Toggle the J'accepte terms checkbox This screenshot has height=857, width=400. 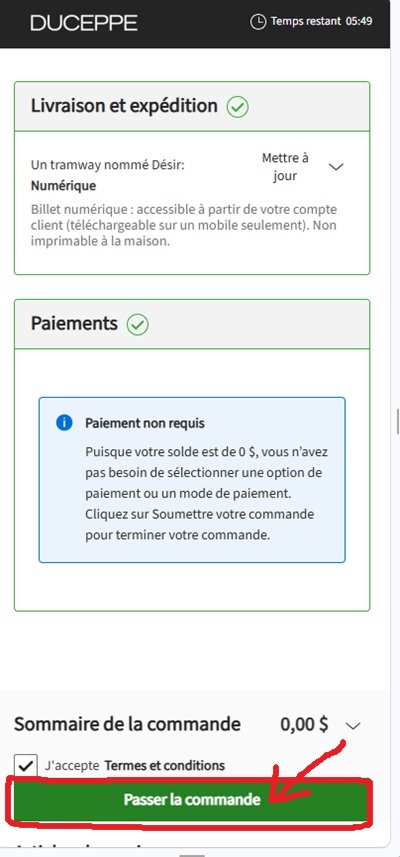[26, 766]
